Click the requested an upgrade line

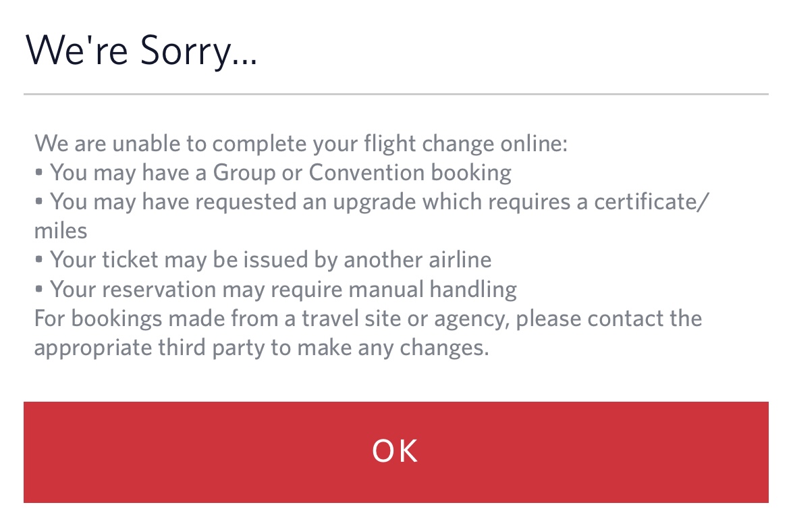tap(379, 202)
